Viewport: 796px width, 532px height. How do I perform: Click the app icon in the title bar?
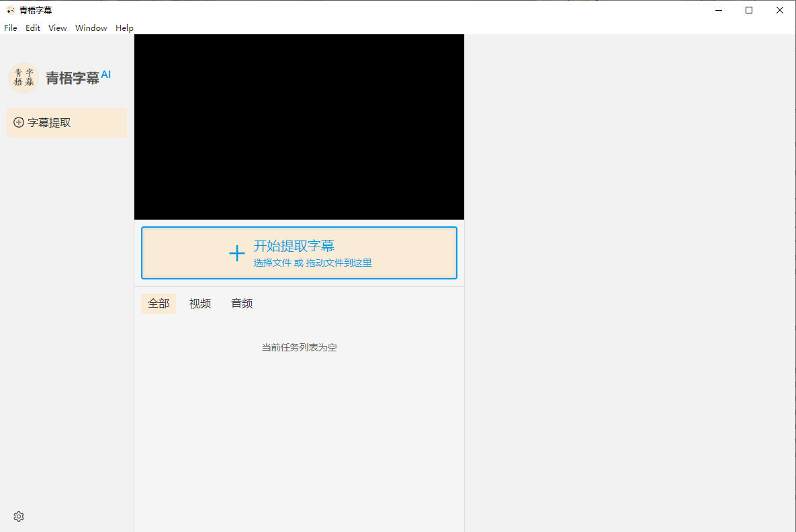9,10
